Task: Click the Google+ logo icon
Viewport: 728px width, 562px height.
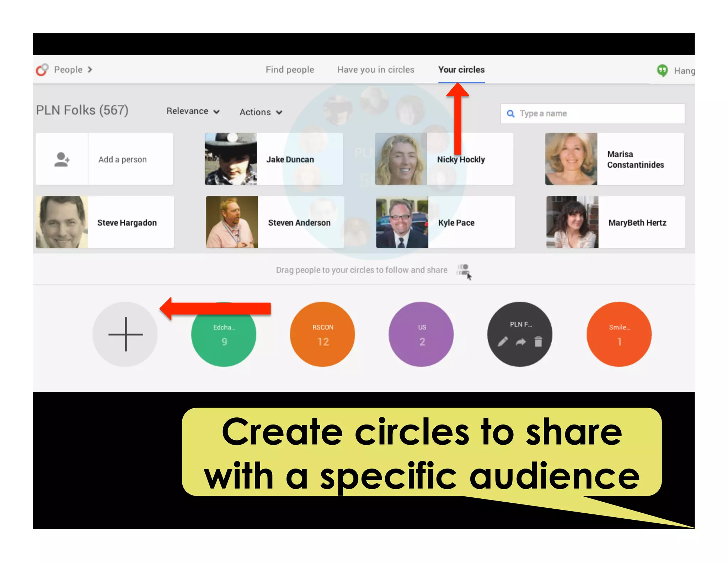Action: (42, 70)
